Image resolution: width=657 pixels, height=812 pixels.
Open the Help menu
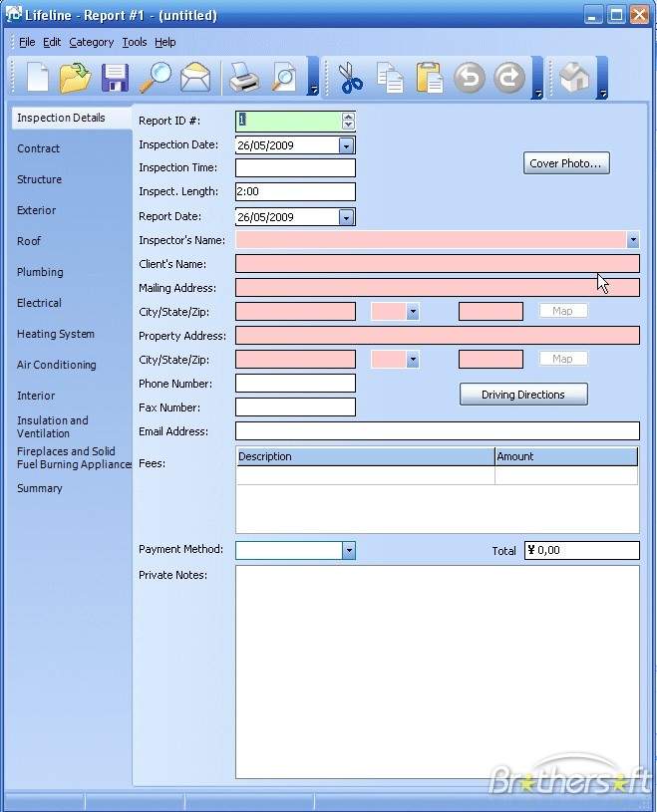[x=165, y=42]
